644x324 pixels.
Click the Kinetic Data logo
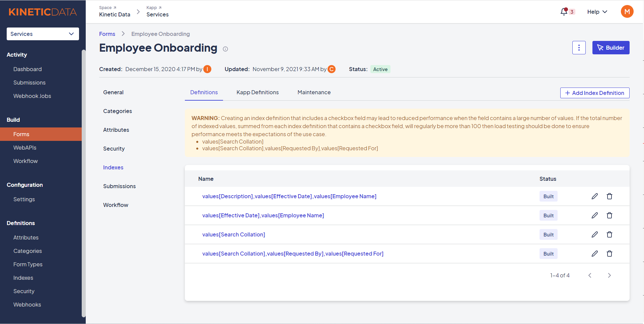pyautogui.click(x=43, y=12)
